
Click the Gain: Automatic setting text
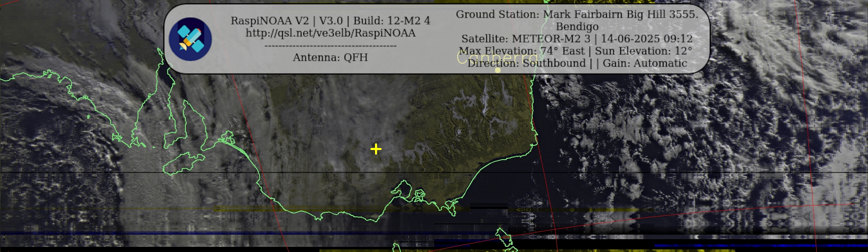coord(644,63)
